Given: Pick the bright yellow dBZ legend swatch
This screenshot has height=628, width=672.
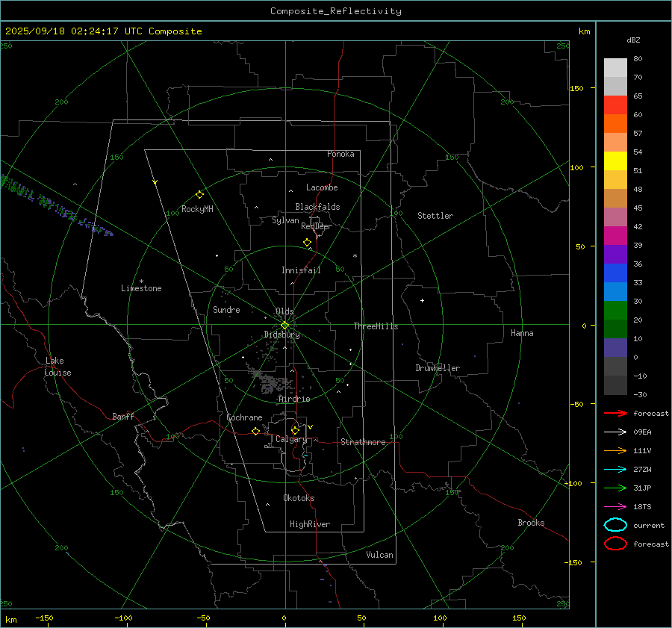Looking at the screenshot, I should coord(615,161).
